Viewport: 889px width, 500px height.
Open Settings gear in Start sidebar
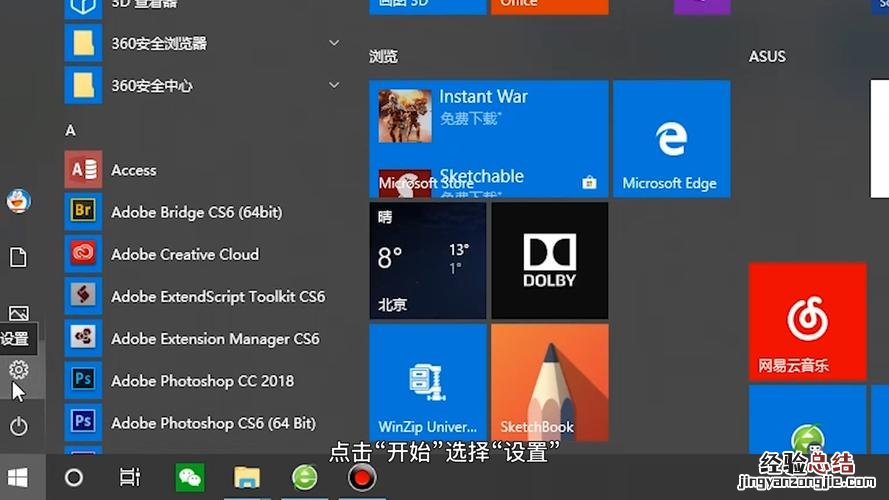(18, 370)
